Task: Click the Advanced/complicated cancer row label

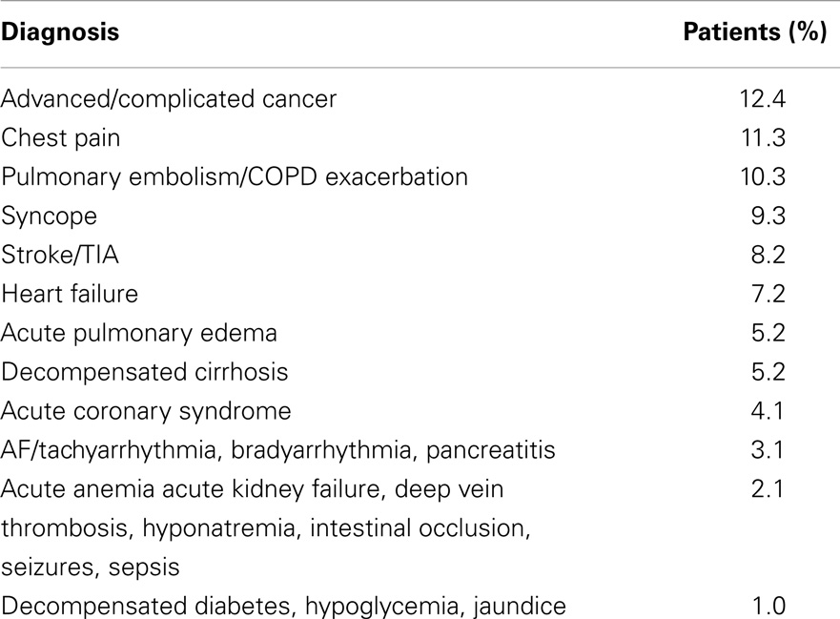Action: coord(169,99)
